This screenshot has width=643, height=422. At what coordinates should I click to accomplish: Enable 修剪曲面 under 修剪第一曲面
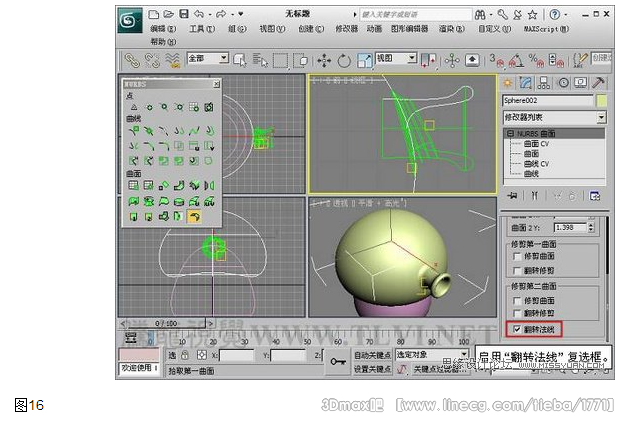517,256
